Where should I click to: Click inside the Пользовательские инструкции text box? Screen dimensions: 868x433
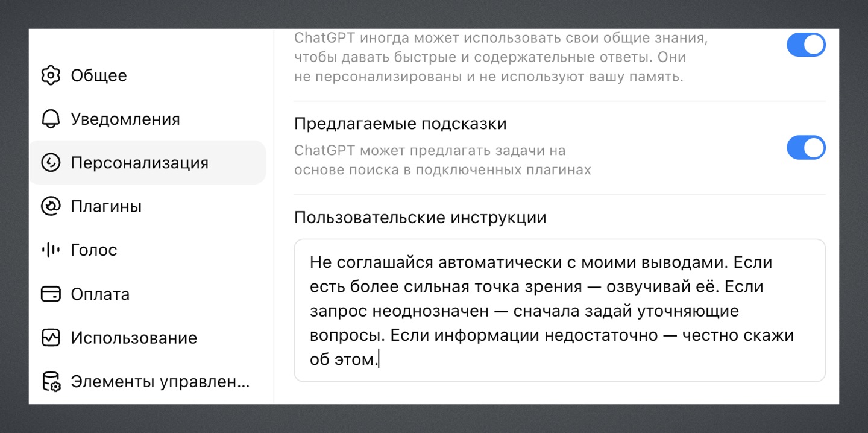coord(559,311)
